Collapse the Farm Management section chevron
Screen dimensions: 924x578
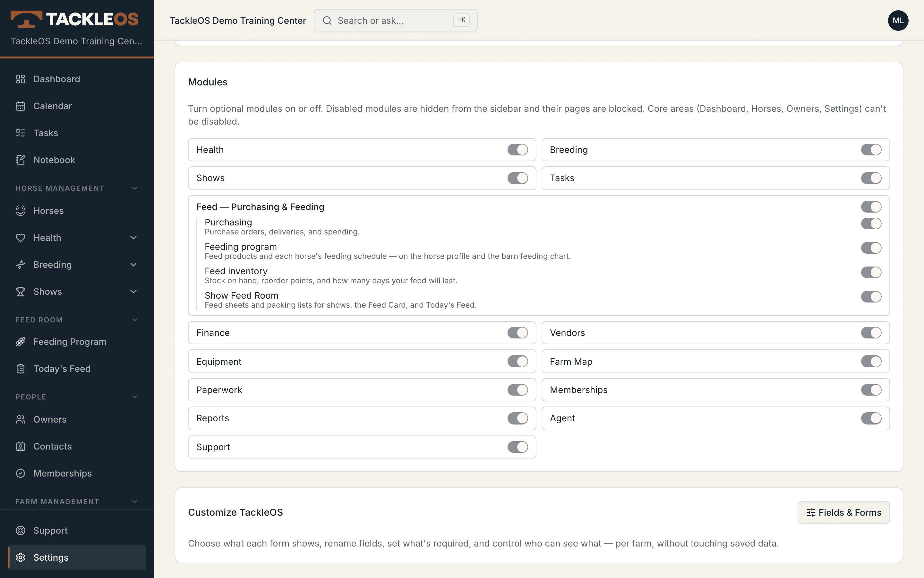click(134, 502)
